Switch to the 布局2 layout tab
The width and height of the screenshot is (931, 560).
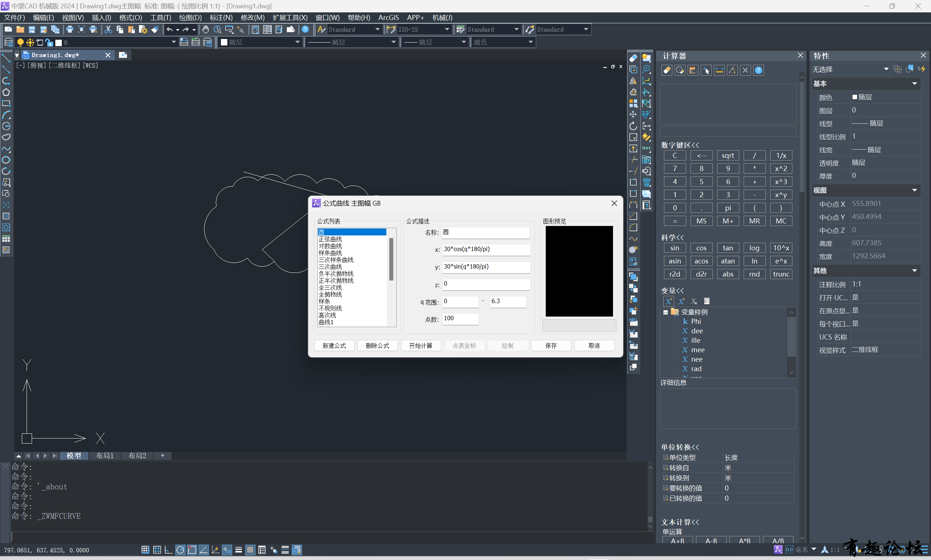click(x=137, y=456)
